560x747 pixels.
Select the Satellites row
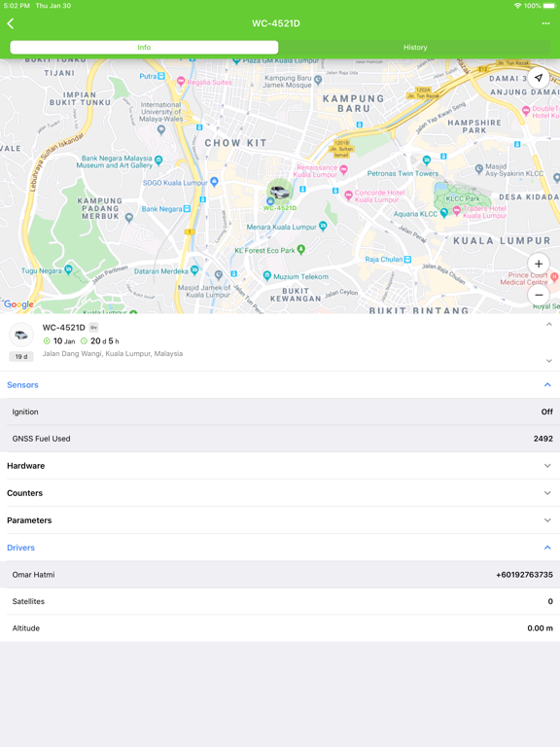(280, 601)
